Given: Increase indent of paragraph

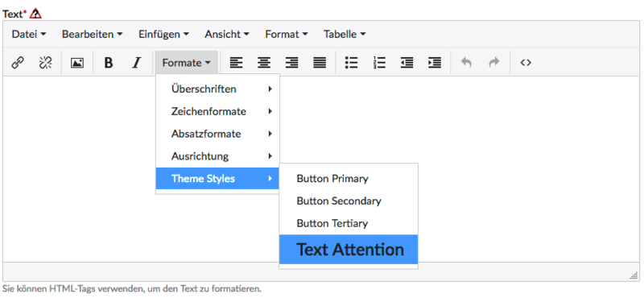Looking at the screenshot, I should click(x=435, y=63).
